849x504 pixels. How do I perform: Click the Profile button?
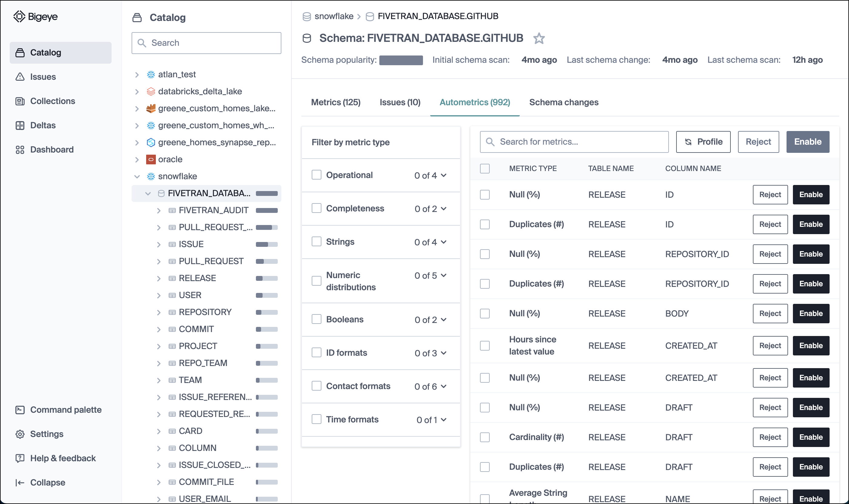click(x=703, y=142)
